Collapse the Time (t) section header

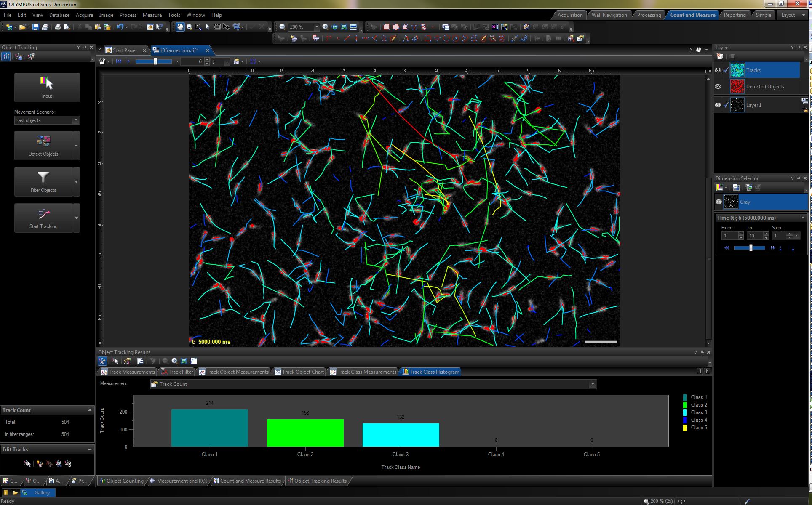pyautogui.click(x=803, y=218)
